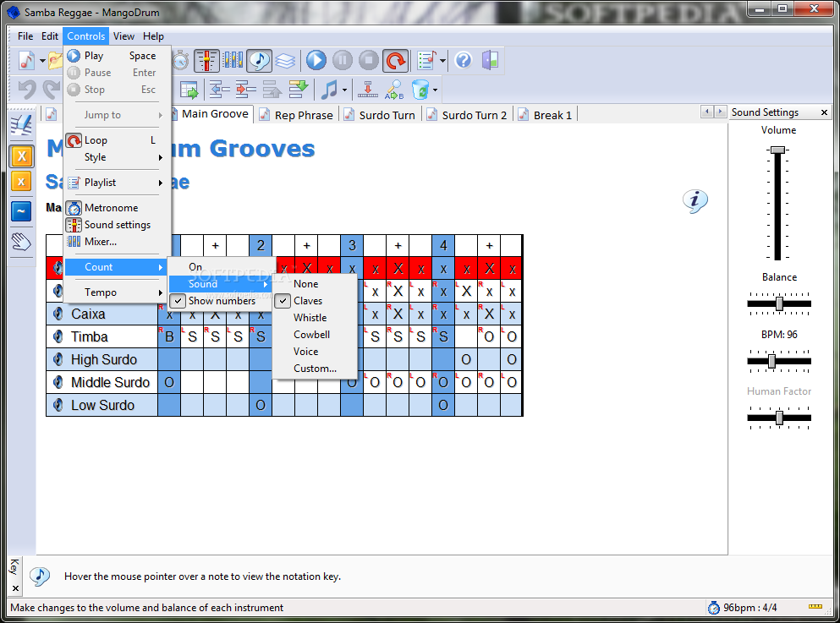Open the Mixer toolbar icon
This screenshot has width=840, height=623.
click(233, 61)
